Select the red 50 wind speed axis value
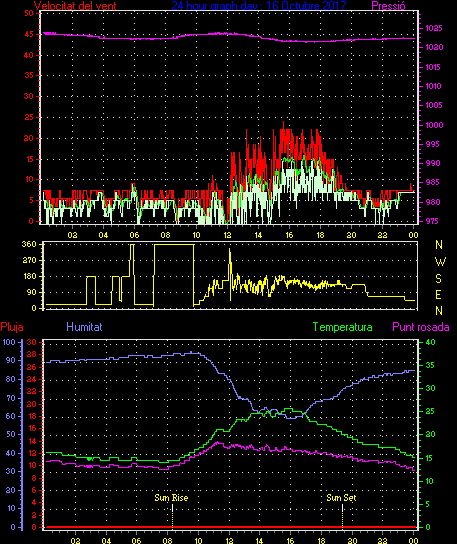457x544 pixels. 29,14
